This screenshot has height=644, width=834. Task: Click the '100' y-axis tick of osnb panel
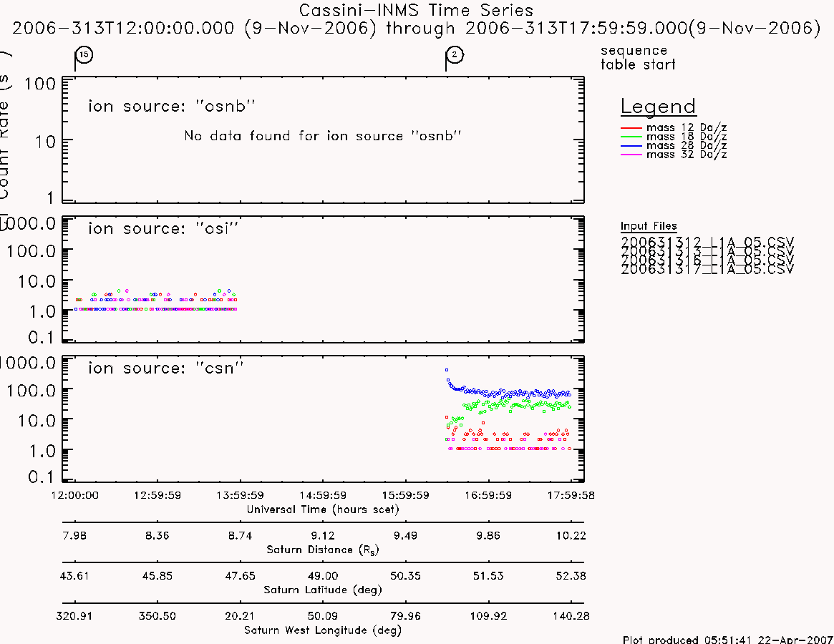(x=40, y=84)
